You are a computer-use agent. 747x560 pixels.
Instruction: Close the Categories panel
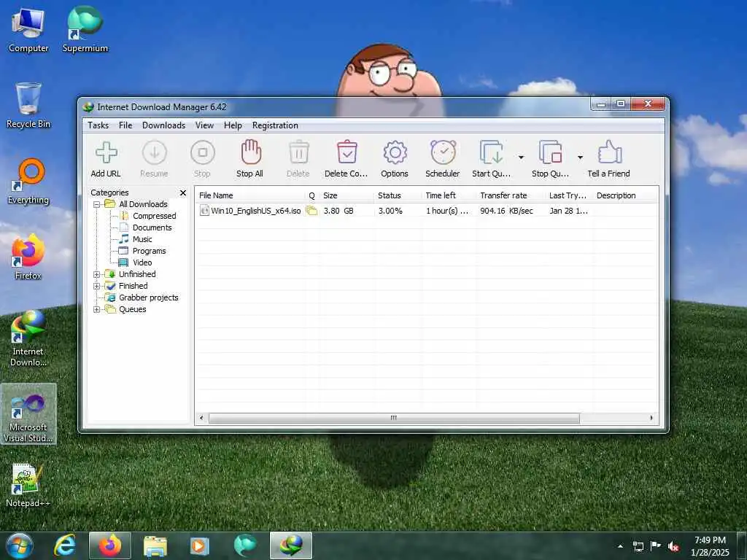[183, 192]
